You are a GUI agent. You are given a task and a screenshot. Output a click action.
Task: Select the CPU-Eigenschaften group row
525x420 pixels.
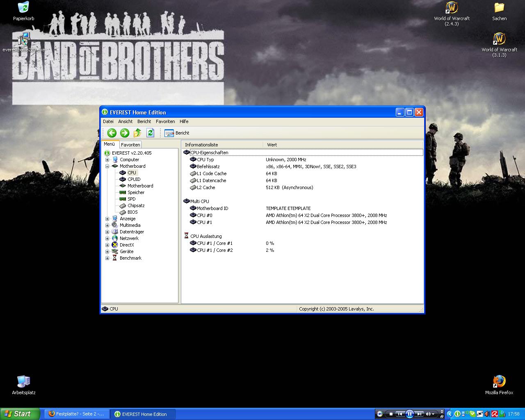303,153
